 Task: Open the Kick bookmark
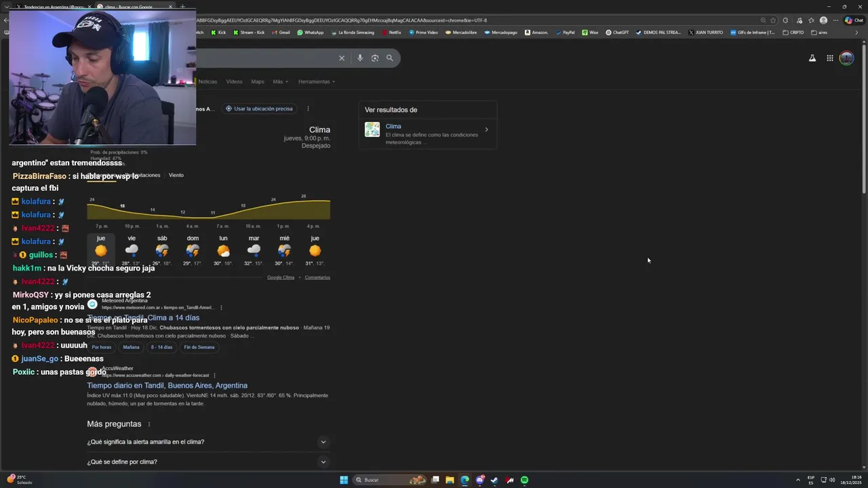tap(218, 33)
